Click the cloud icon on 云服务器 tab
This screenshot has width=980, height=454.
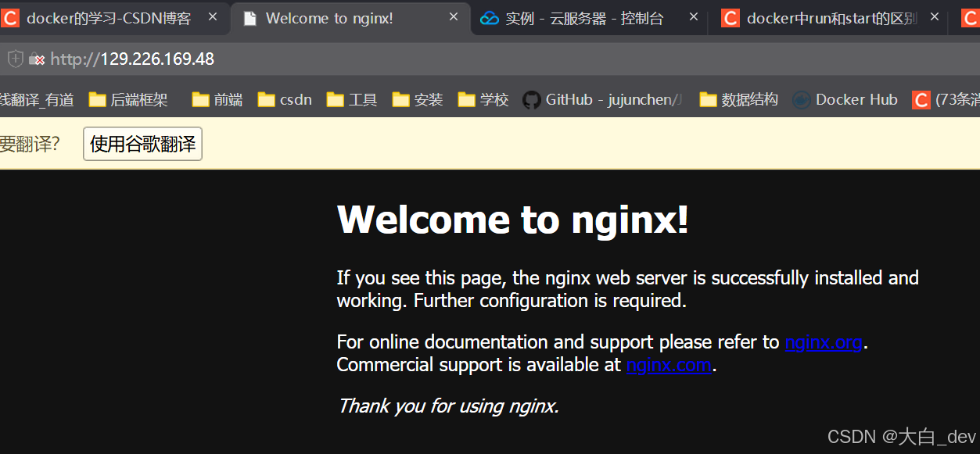pos(490,19)
